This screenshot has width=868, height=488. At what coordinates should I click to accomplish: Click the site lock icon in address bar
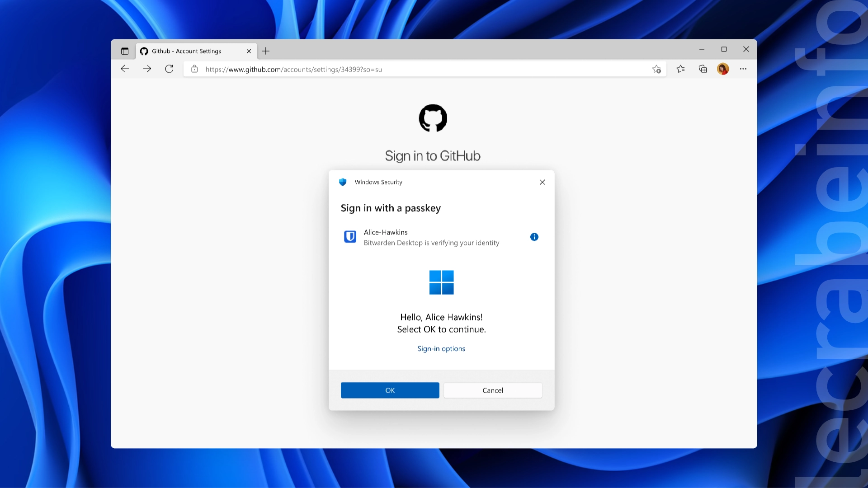(x=194, y=69)
